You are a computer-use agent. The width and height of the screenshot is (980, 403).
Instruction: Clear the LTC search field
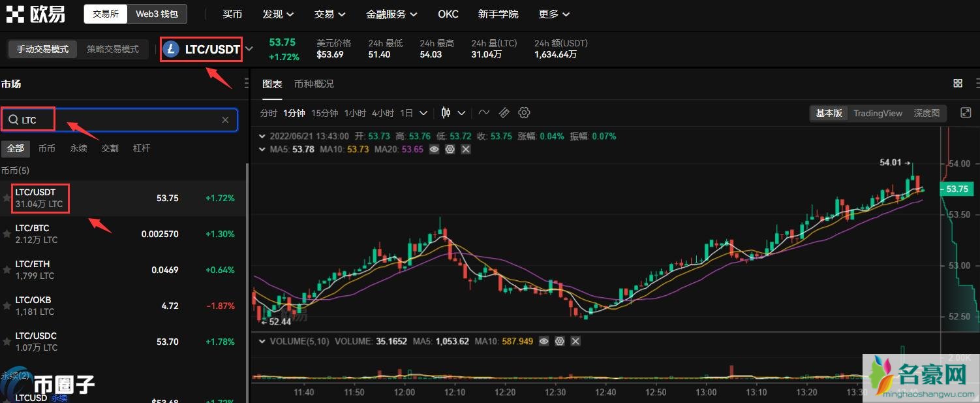pos(225,120)
